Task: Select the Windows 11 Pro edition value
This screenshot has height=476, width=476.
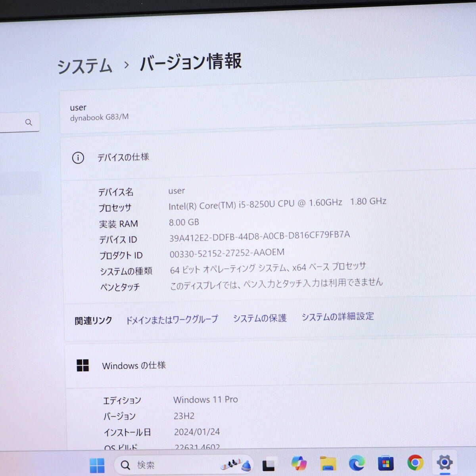Action: pos(205,399)
